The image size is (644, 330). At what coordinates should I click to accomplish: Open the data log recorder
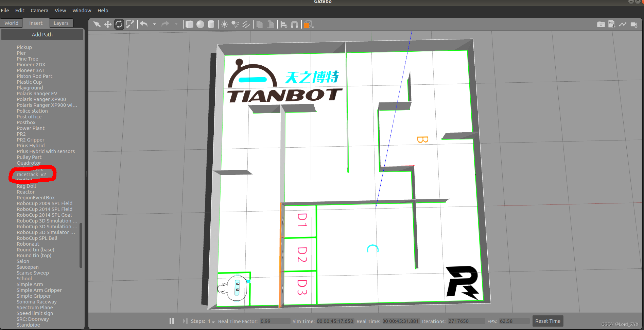pos(612,24)
